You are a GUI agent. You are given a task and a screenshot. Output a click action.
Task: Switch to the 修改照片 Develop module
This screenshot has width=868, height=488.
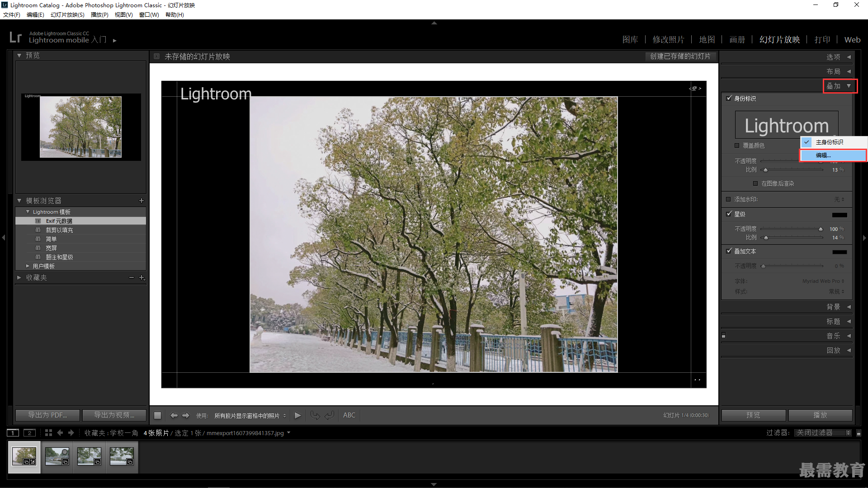tap(668, 40)
